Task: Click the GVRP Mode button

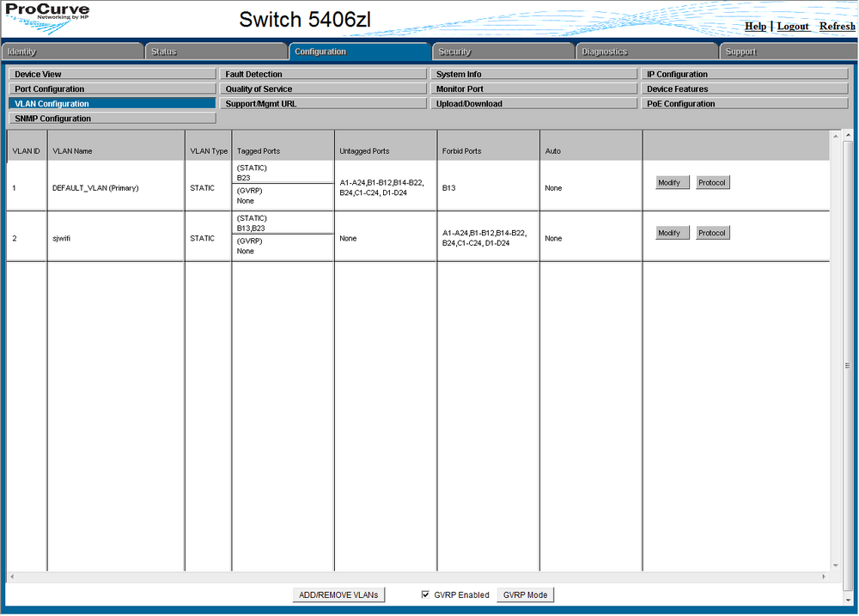Action: (x=526, y=595)
